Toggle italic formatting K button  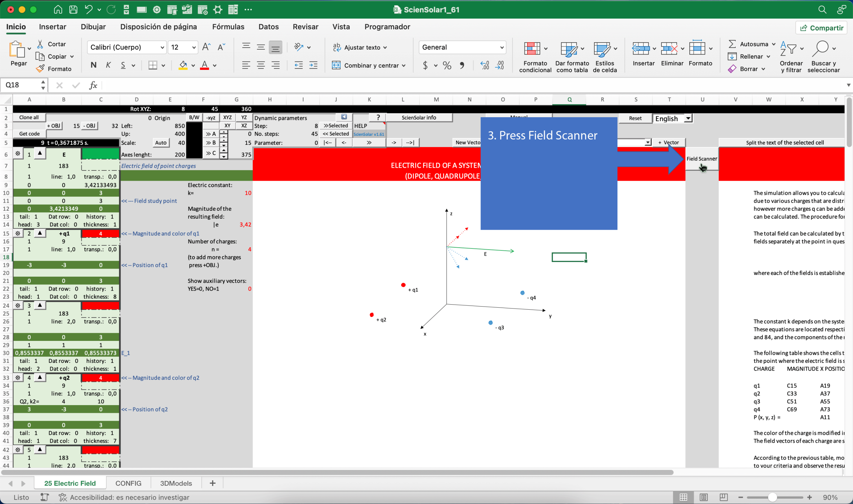click(108, 65)
